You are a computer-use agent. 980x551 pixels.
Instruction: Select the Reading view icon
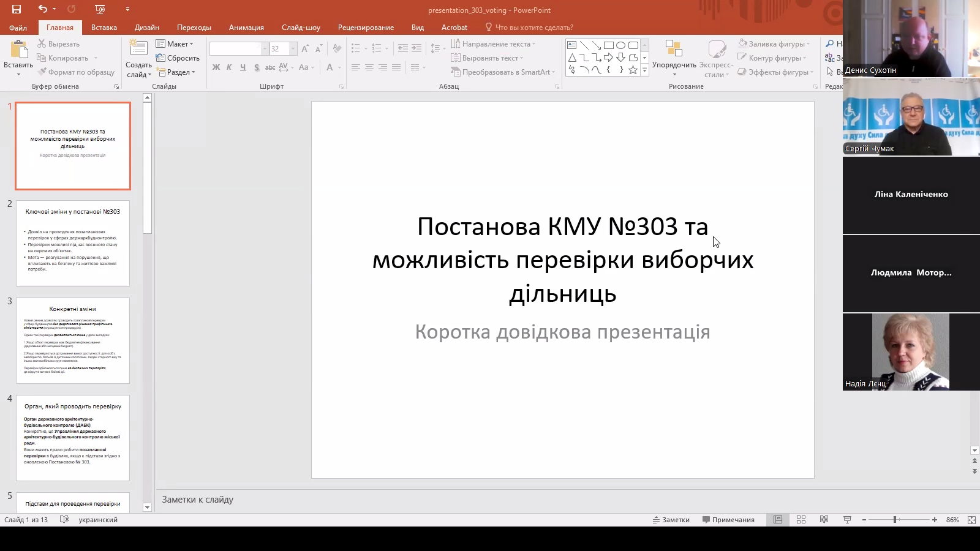824,519
